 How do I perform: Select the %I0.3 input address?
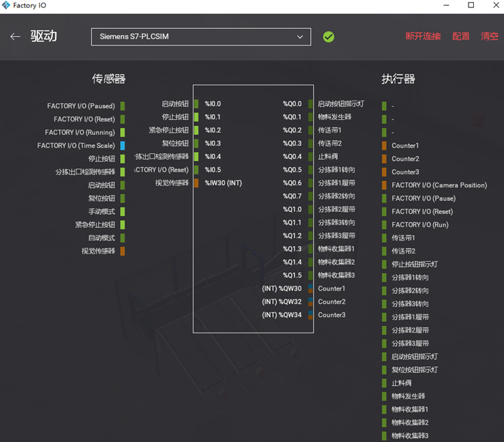pos(212,143)
